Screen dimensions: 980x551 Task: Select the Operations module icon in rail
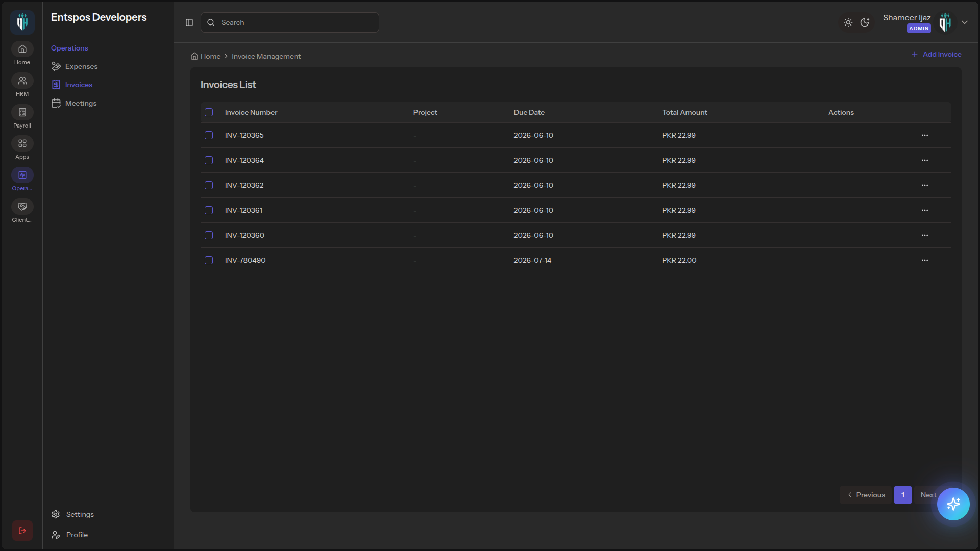[22, 175]
